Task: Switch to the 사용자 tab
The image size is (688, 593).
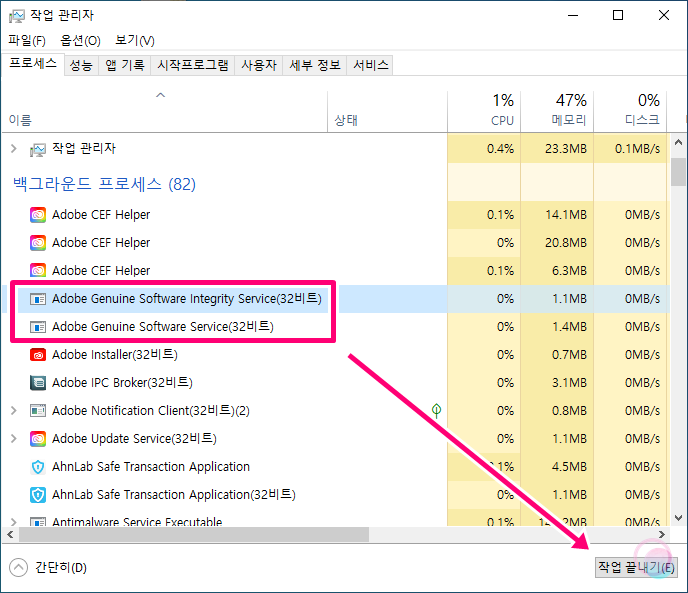Action: click(259, 65)
